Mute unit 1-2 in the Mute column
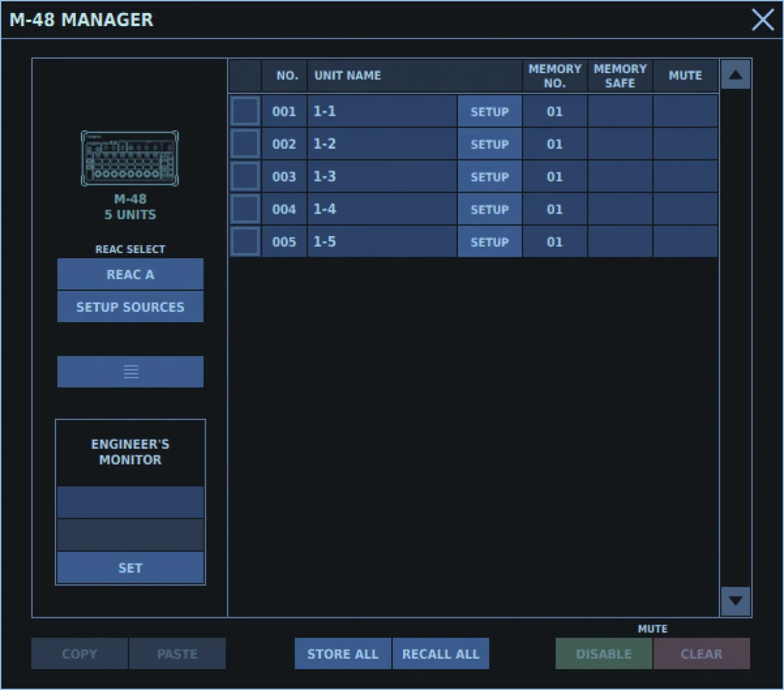Viewport: 784px width, 690px height. tap(685, 144)
